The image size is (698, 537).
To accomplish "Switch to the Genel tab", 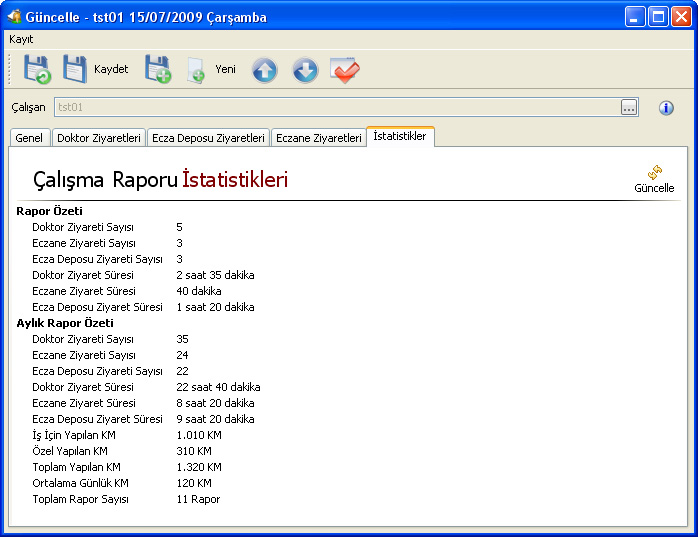I will pos(29,138).
